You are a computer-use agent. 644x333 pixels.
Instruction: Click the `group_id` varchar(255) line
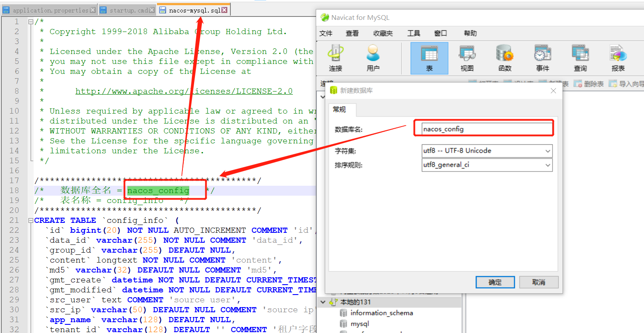[140, 250]
